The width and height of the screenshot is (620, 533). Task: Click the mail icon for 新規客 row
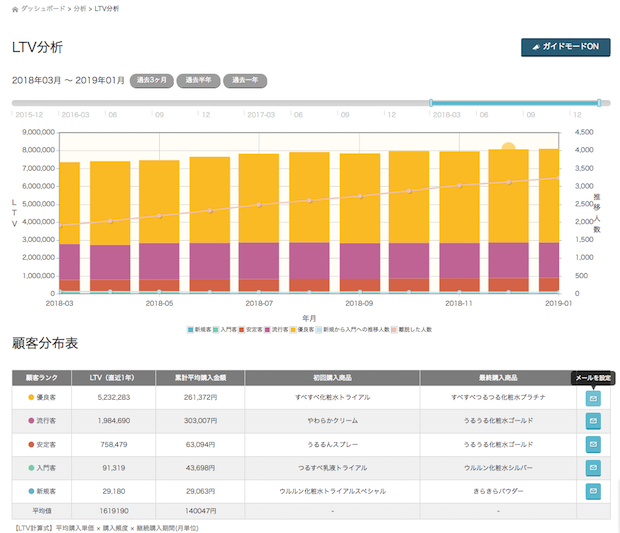(x=593, y=491)
